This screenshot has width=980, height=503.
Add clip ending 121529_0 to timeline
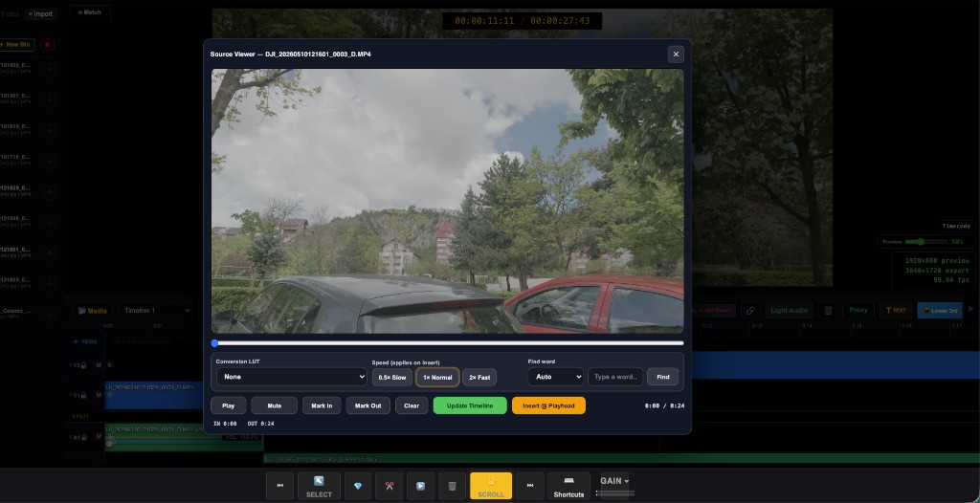point(49,192)
